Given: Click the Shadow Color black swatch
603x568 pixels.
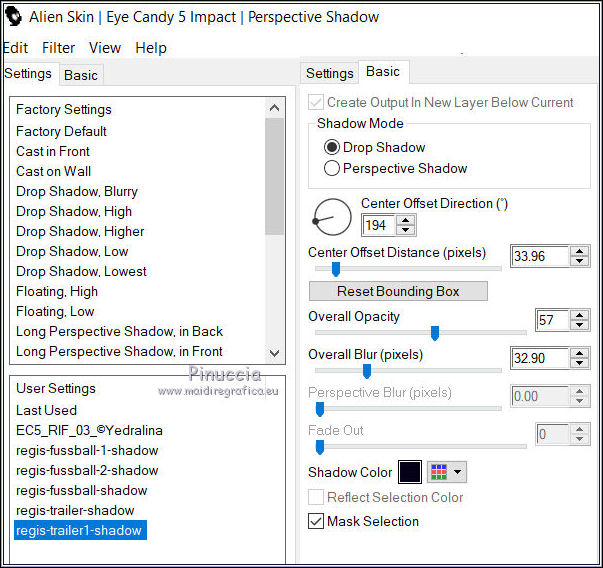Looking at the screenshot, I should pos(410,472).
